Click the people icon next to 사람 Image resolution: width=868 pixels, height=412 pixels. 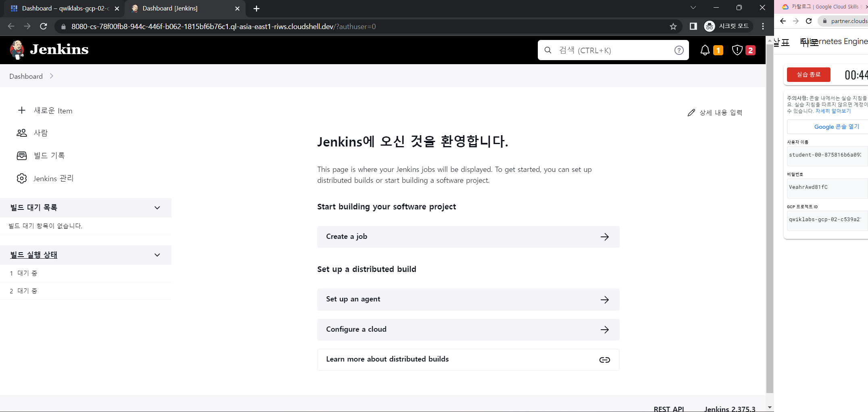[x=22, y=133]
